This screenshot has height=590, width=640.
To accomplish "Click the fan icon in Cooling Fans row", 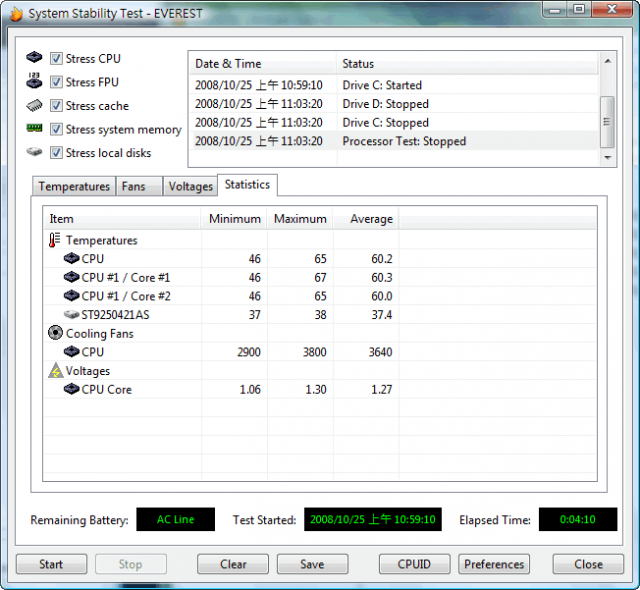I will (x=55, y=333).
